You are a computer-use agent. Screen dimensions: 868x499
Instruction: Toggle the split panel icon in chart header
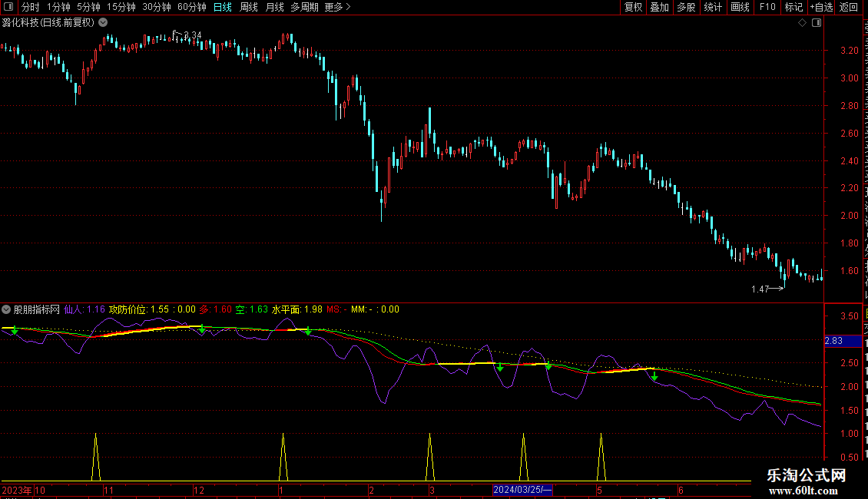coord(817,23)
